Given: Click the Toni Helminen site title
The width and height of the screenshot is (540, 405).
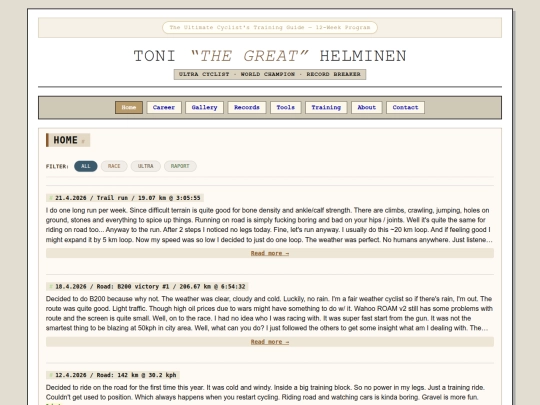Looking at the screenshot, I should click(x=270, y=56).
